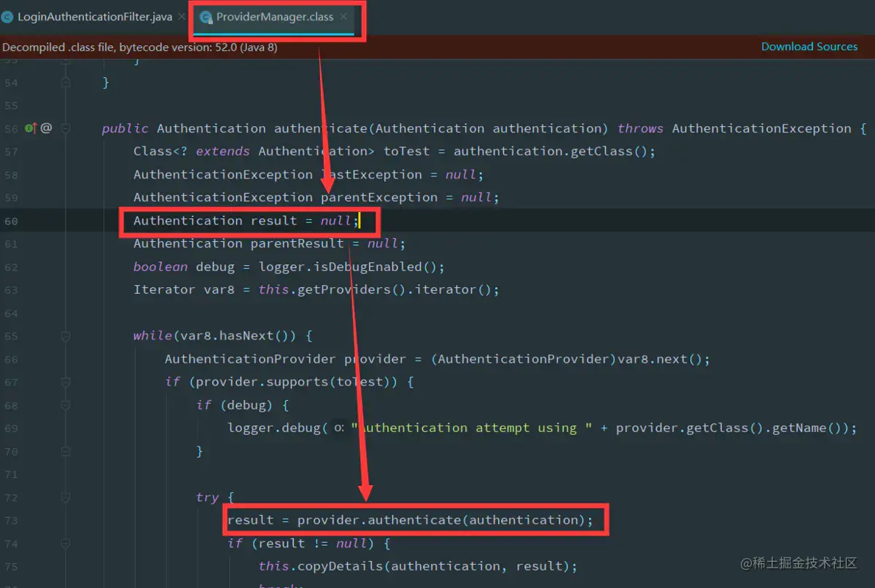Screen dimensions: 875x588
Task: Click line number 73 in the gutter
Action: point(10,520)
